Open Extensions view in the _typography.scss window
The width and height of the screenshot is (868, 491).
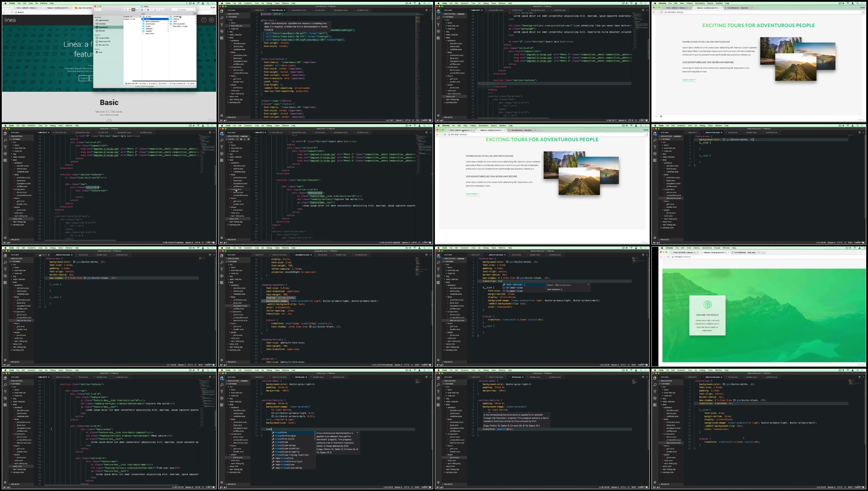point(222,283)
